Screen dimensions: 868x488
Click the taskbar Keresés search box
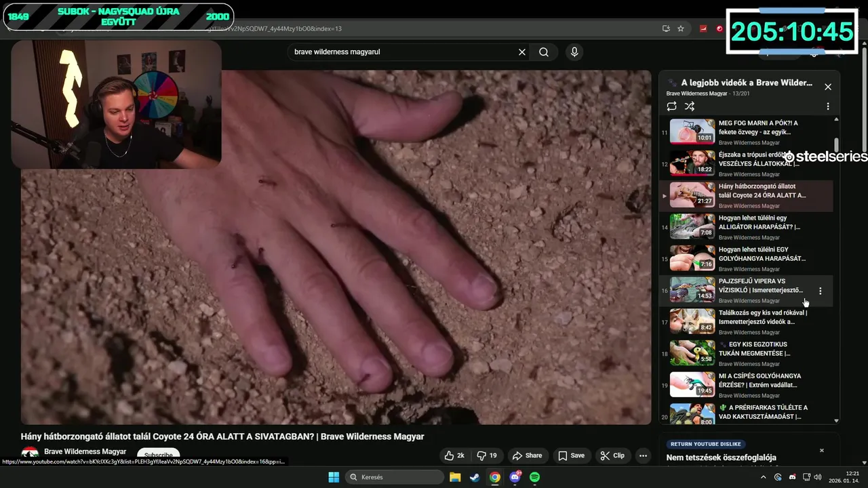point(394,477)
